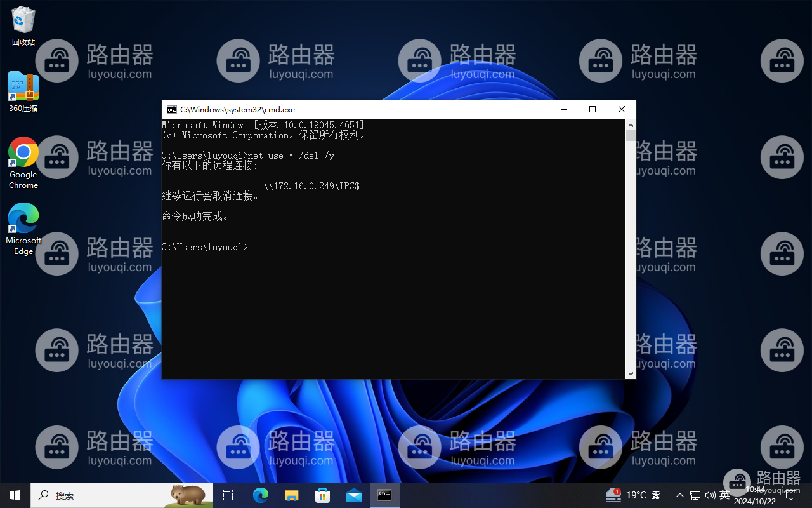Open the weather widget showing 19°C
This screenshot has width=812, height=508.
coord(633,495)
